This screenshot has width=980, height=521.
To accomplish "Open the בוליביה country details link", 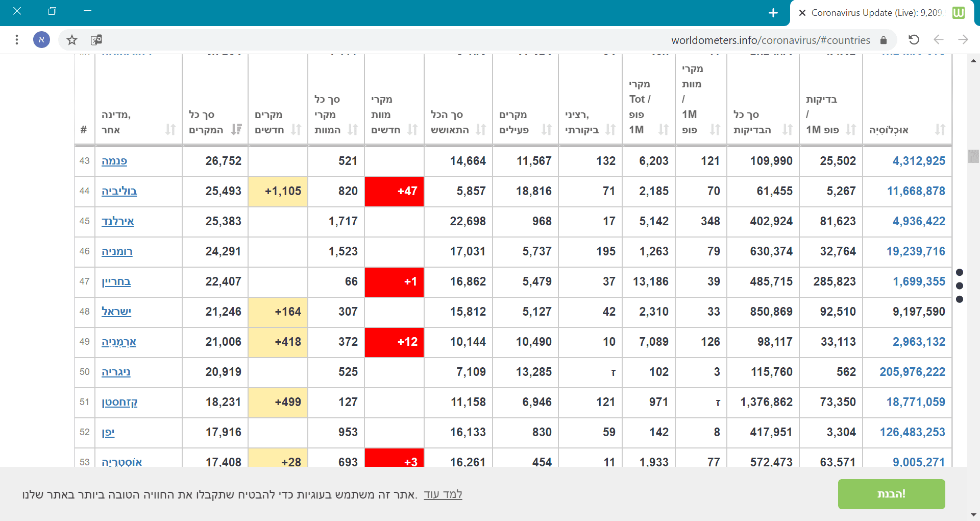I will (x=118, y=192).
